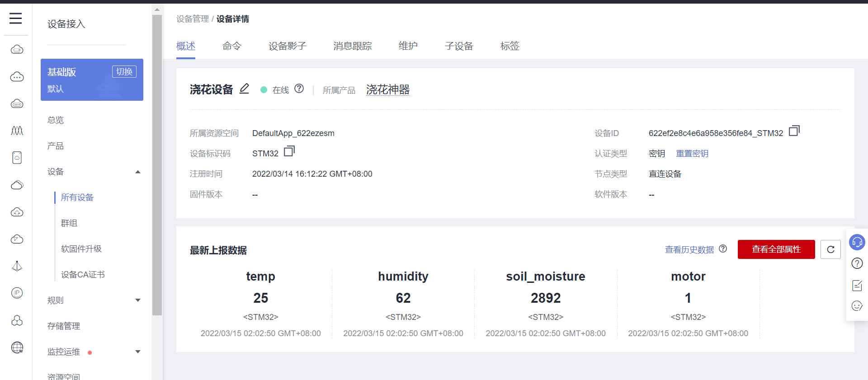The image size is (868, 380).
Task: Click help icon beside 查看历史数据
Action: click(723, 249)
